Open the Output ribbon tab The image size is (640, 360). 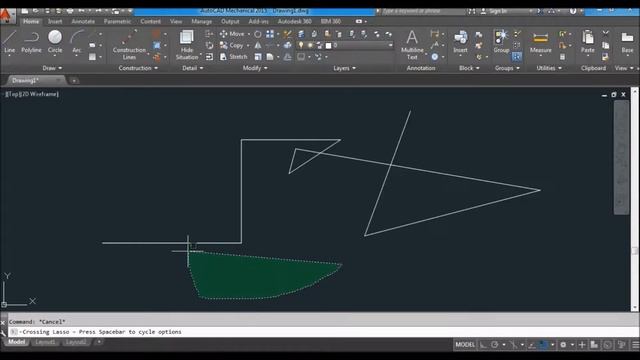230,21
